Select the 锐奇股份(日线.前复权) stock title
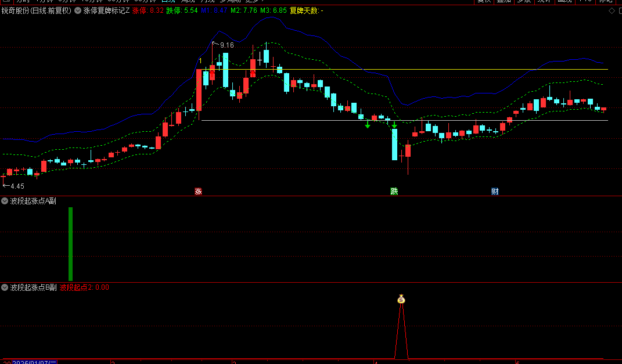Image resolution: width=622 pixels, height=364 pixels. [x=37, y=10]
